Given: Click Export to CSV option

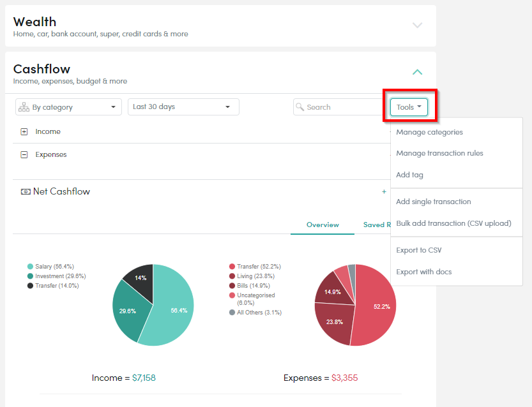Looking at the screenshot, I should coord(418,250).
